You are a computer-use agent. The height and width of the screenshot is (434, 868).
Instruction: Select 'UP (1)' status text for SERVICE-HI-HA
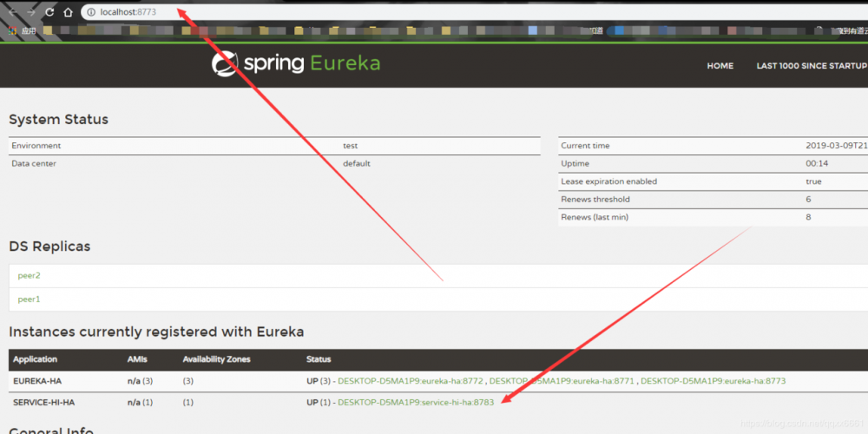pos(318,403)
